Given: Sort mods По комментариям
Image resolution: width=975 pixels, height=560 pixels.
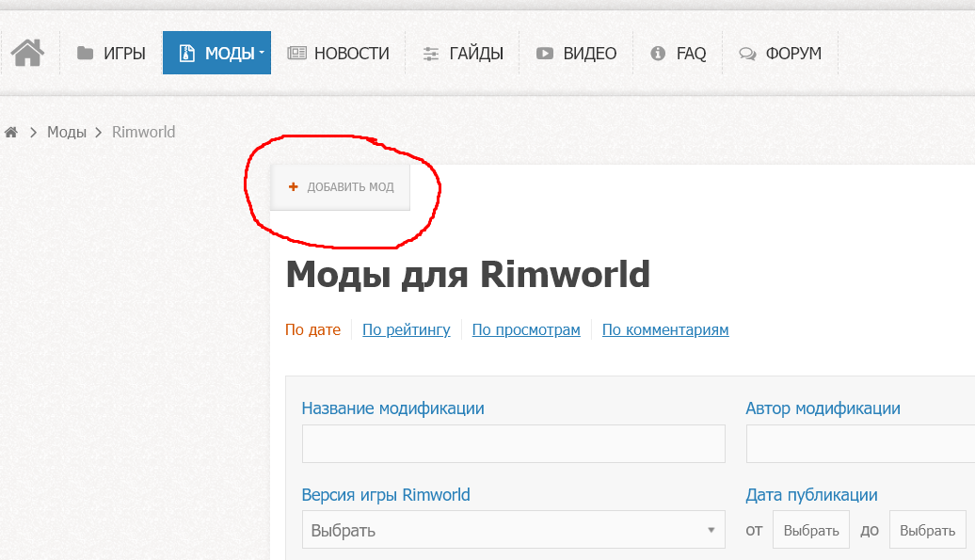Looking at the screenshot, I should coord(665,330).
